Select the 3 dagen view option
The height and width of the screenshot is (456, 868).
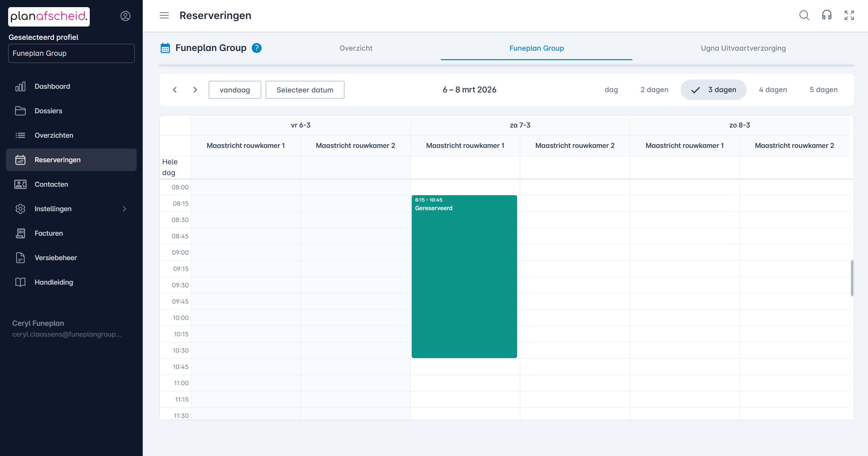pyautogui.click(x=713, y=90)
